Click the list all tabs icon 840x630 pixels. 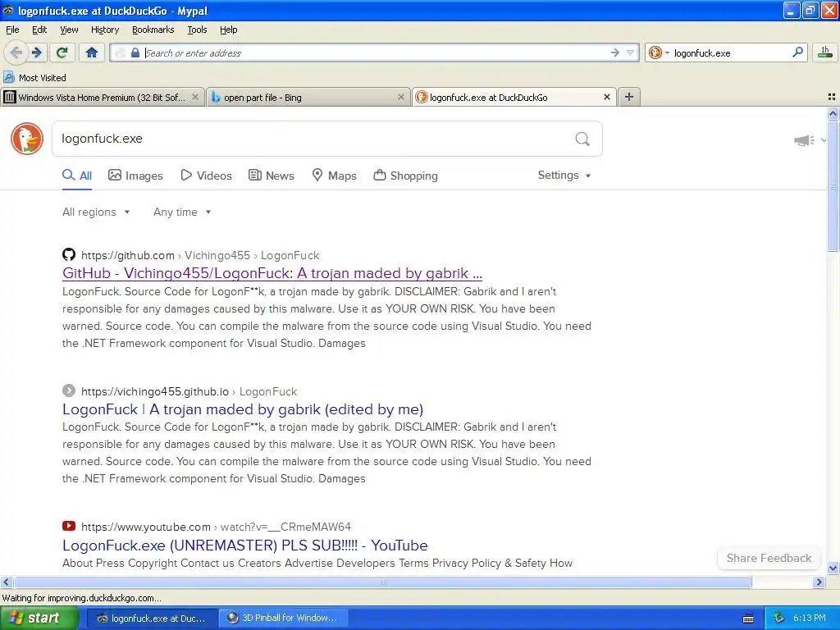(x=832, y=97)
